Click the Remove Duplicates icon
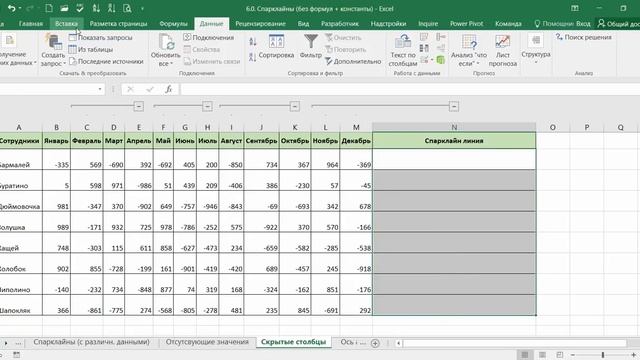 424,49
